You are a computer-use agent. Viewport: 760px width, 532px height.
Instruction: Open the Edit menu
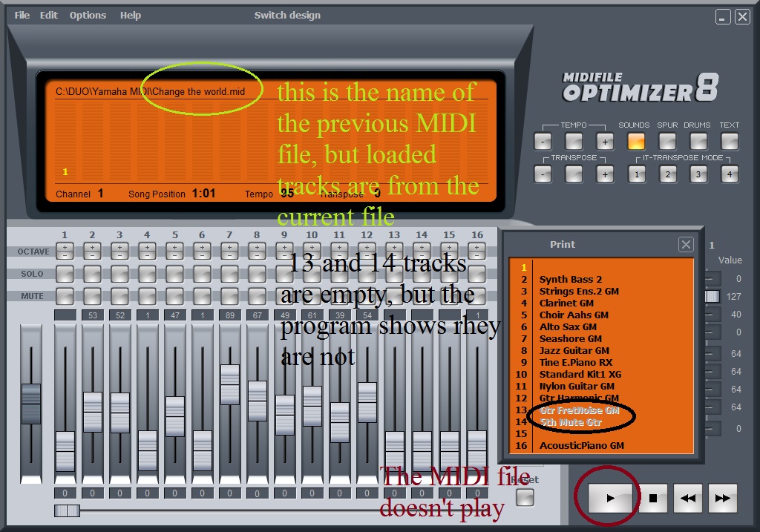pos(48,15)
